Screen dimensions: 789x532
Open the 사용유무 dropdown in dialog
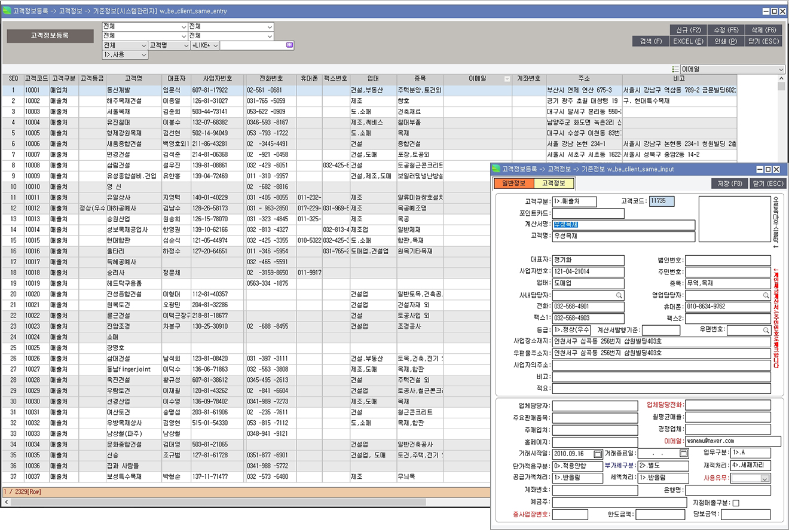click(x=765, y=478)
